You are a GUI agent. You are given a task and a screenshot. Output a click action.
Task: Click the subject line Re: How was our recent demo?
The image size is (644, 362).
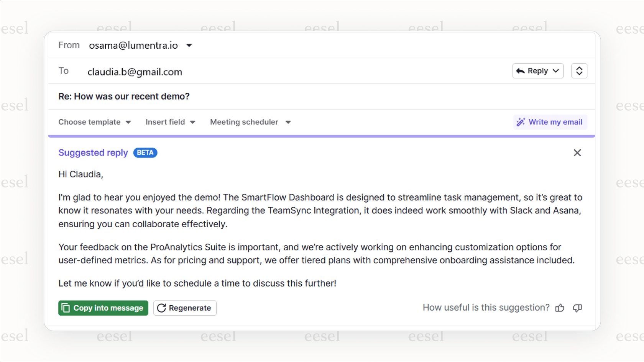[x=123, y=96]
